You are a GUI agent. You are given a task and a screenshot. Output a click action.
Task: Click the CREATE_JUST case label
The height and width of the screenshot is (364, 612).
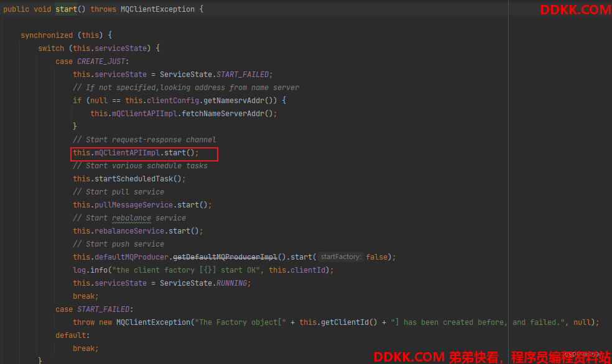101,61
